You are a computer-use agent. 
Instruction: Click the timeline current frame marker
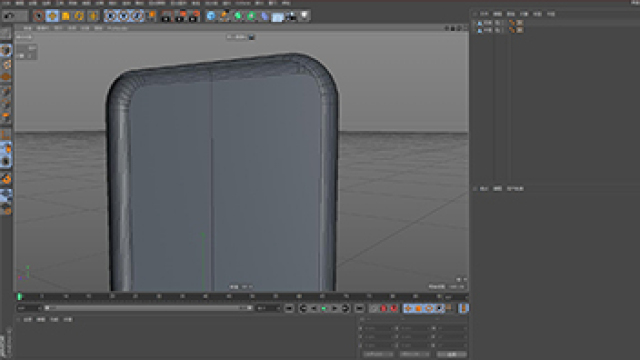[19, 296]
